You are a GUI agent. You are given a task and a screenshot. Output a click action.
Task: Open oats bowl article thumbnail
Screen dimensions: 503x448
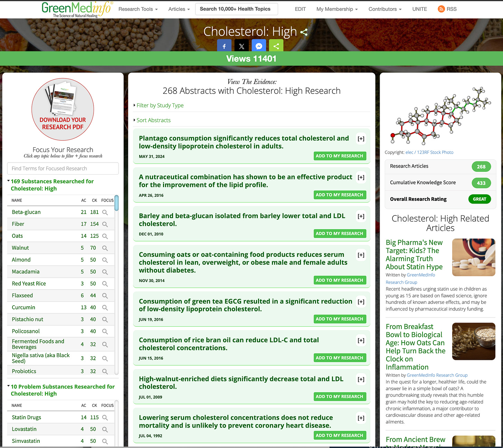(474, 342)
